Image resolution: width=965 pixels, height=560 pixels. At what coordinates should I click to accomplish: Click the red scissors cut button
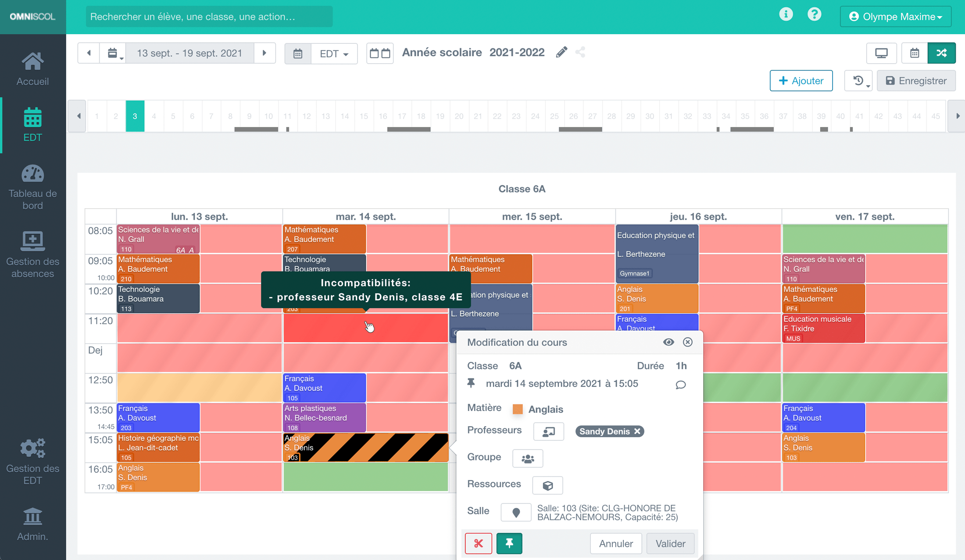tap(478, 543)
